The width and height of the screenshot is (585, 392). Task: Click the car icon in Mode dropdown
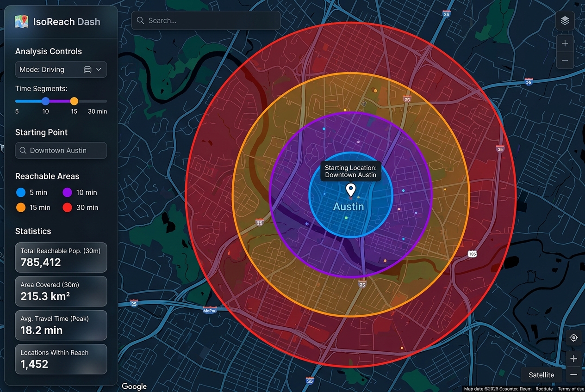click(87, 69)
